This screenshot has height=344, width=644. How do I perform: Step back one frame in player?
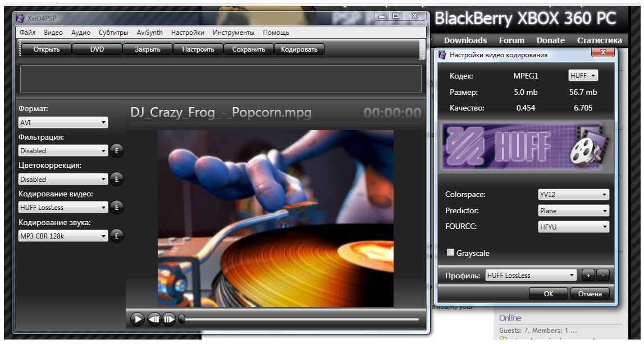coord(154,319)
